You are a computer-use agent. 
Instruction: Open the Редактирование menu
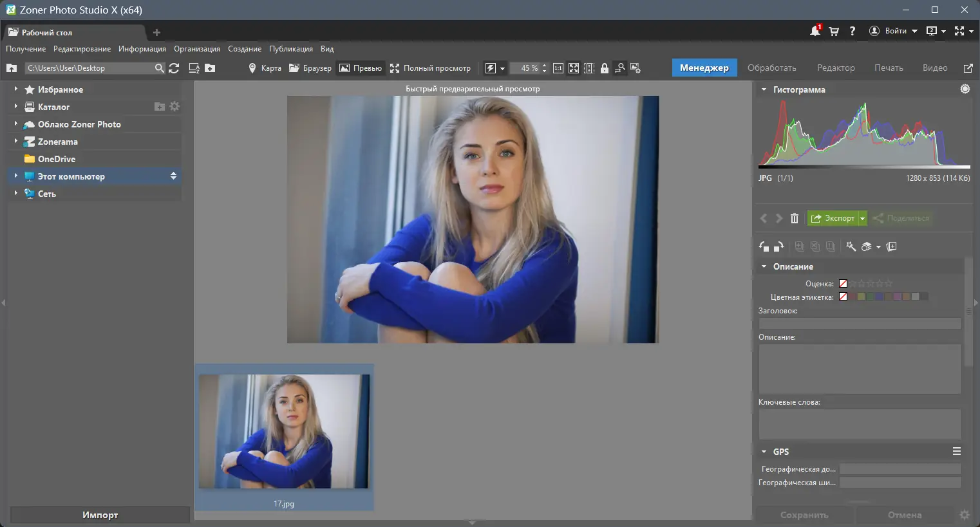(x=82, y=49)
